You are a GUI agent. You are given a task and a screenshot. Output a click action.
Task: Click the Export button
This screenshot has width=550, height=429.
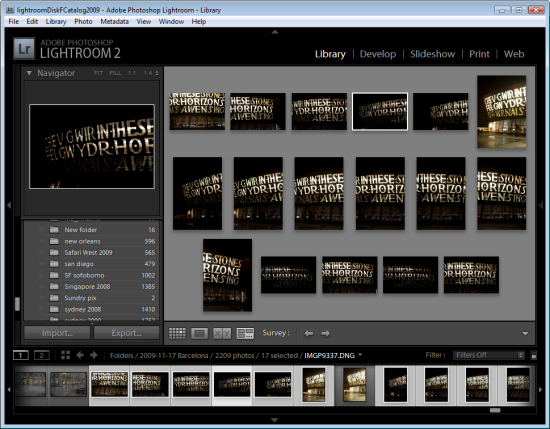pyautogui.click(x=126, y=333)
